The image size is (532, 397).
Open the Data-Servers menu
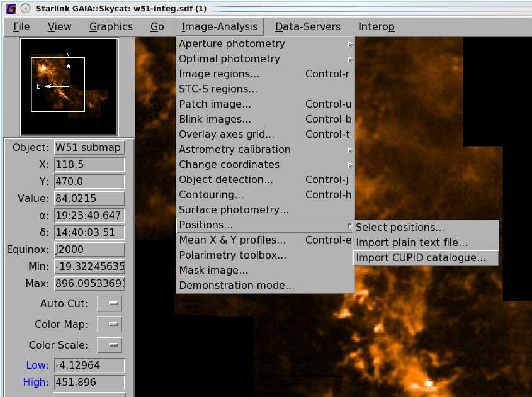pyautogui.click(x=308, y=27)
